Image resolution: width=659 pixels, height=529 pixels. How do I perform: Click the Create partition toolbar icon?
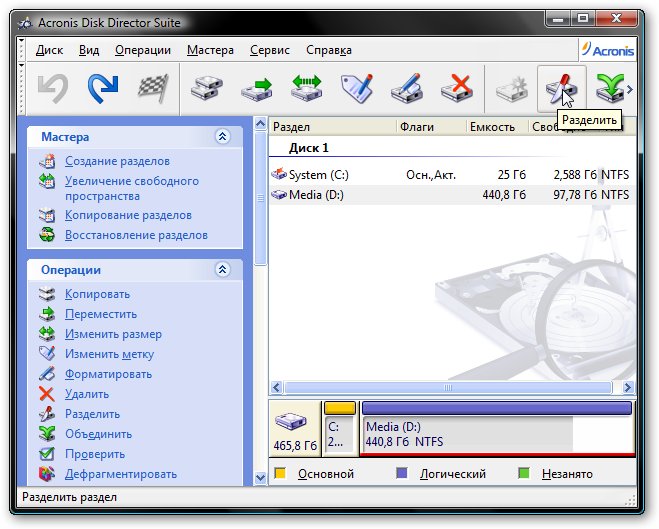click(511, 89)
